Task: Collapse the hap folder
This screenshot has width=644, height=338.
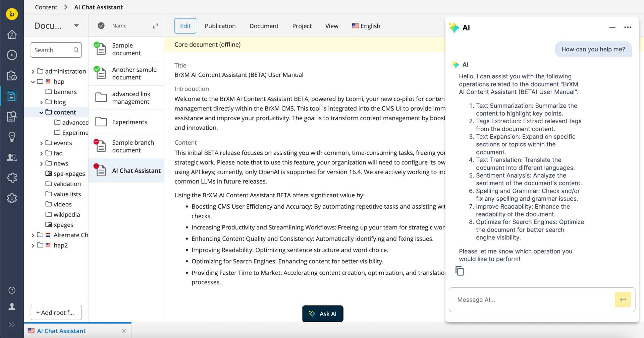Action: (33, 82)
